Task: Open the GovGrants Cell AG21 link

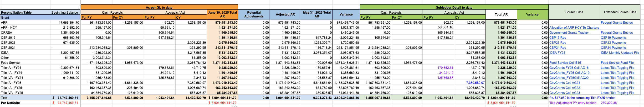Action: coord(564,83)
